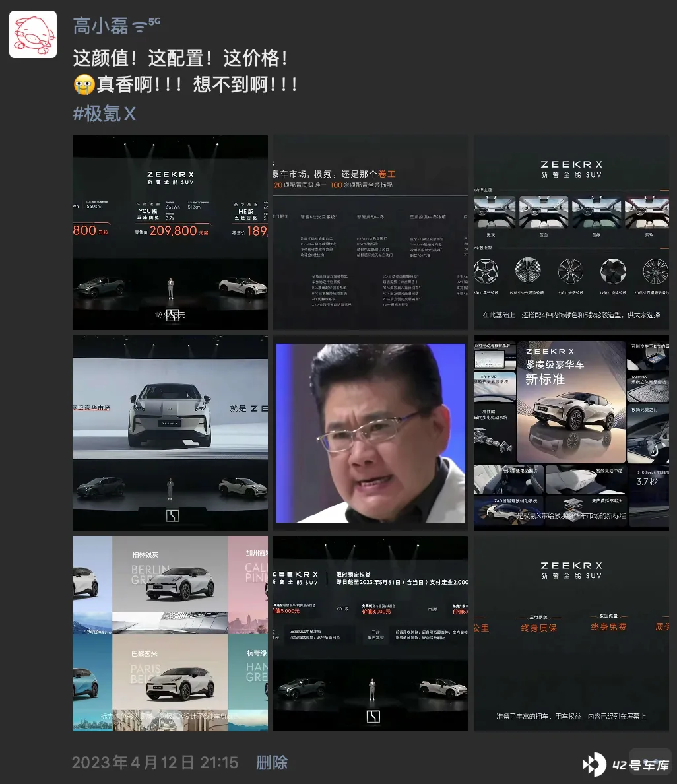
Task: Delete the post via 删除 link
Action: pyautogui.click(x=271, y=762)
